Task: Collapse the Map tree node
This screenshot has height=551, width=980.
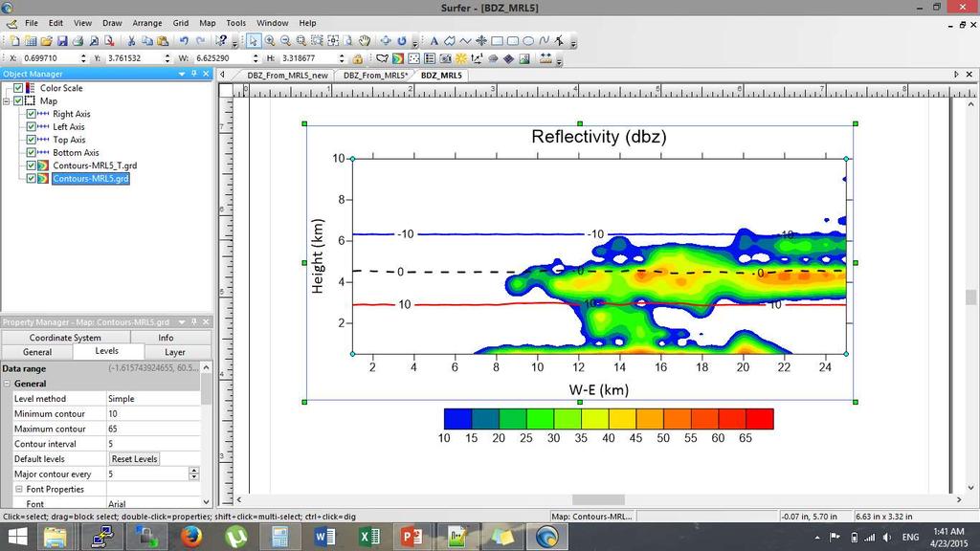Action: 7,100
